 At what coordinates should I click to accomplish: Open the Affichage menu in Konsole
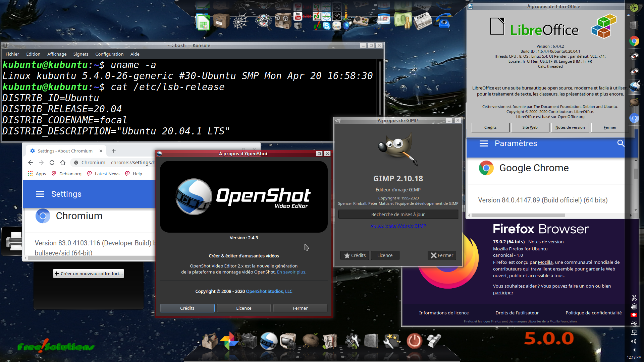tap(57, 54)
